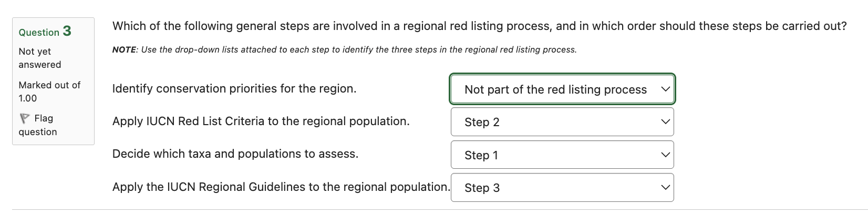The image size is (868, 224).
Task: Click the chevron arrow on Step 1 dropdown
Action: pos(665,155)
